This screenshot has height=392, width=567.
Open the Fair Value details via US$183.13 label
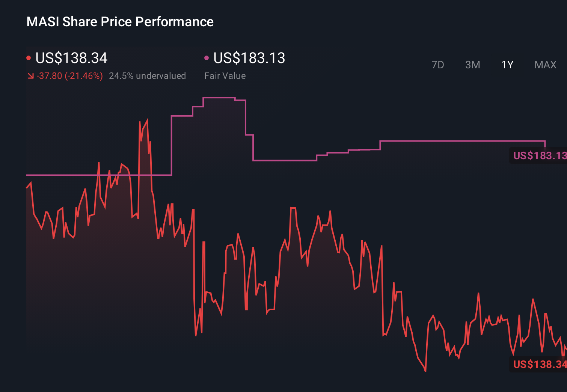pos(249,58)
